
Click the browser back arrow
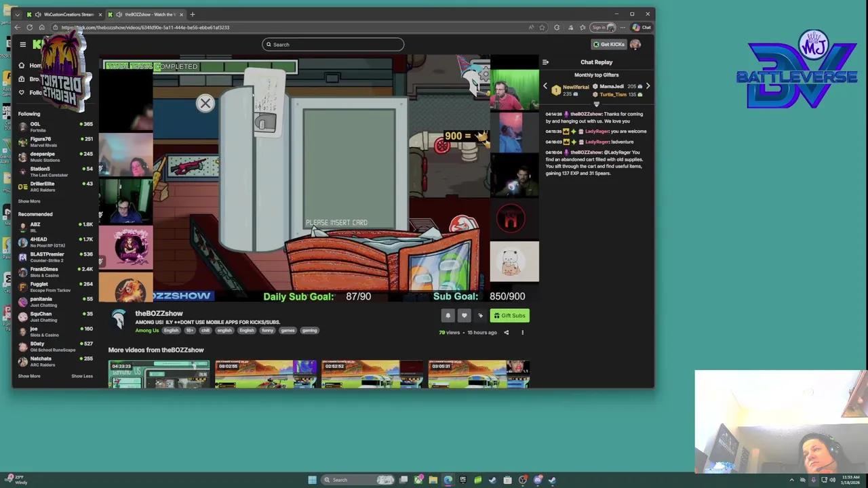click(x=17, y=28)
